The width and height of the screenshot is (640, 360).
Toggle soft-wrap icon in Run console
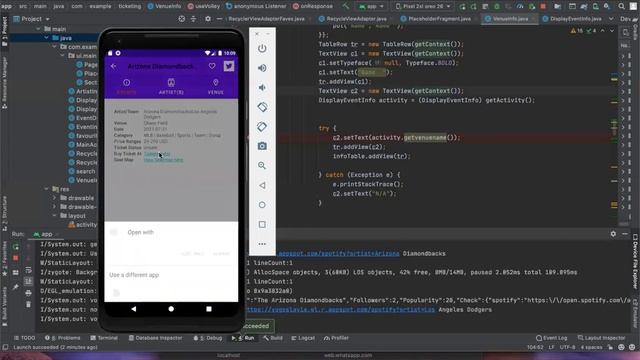pos(28,270)
